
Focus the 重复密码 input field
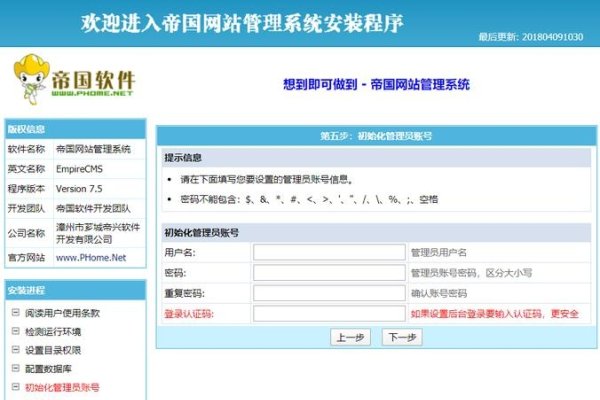click(x=329, y=293)
